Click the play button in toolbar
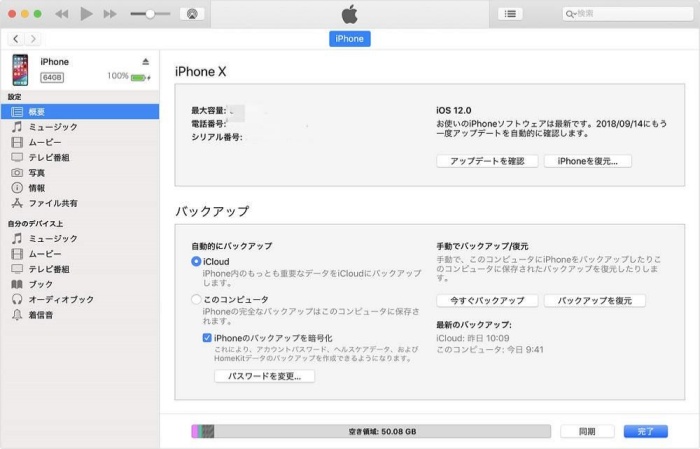This screenshot has width=700, height=449. tap(86, 14)
